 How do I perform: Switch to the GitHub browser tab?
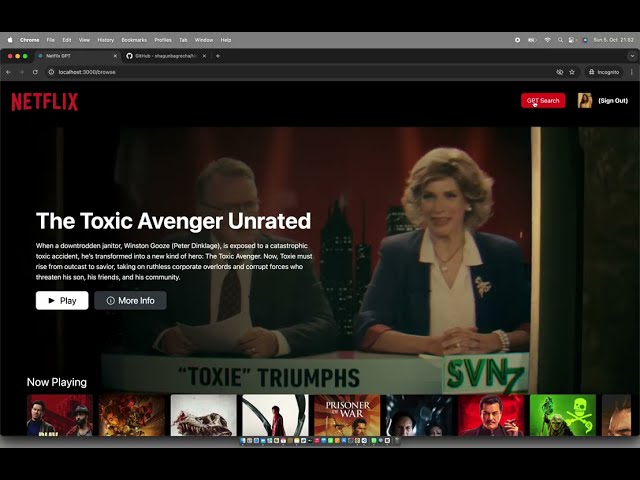(165, 56)
